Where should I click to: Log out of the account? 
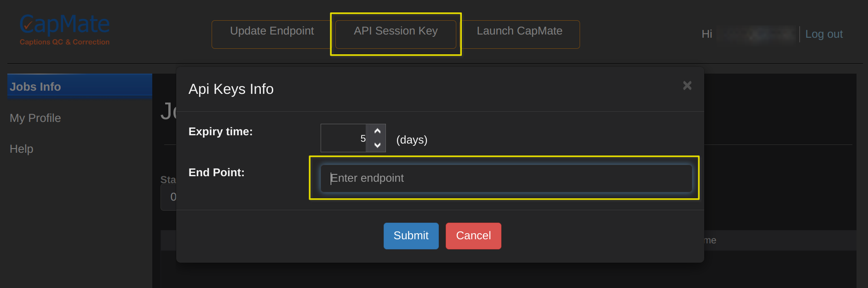click(x=824, y=34)
